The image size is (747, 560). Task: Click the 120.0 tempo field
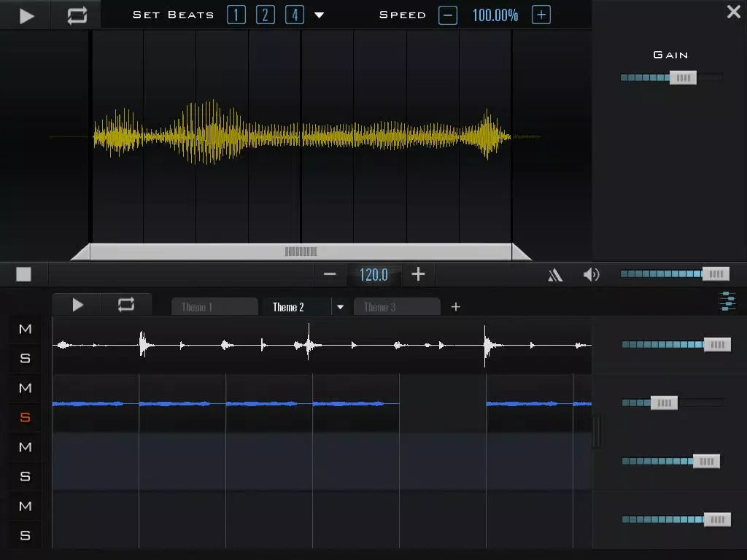point(373,275)
